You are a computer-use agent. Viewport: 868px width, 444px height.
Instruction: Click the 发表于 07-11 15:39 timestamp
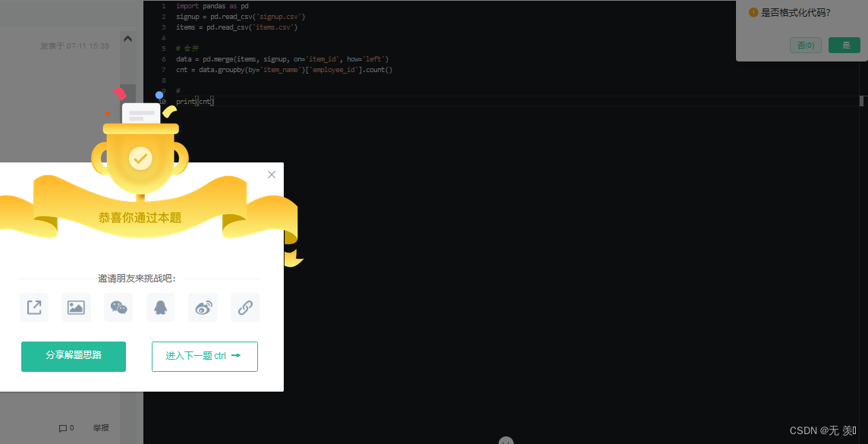[74, 46]
